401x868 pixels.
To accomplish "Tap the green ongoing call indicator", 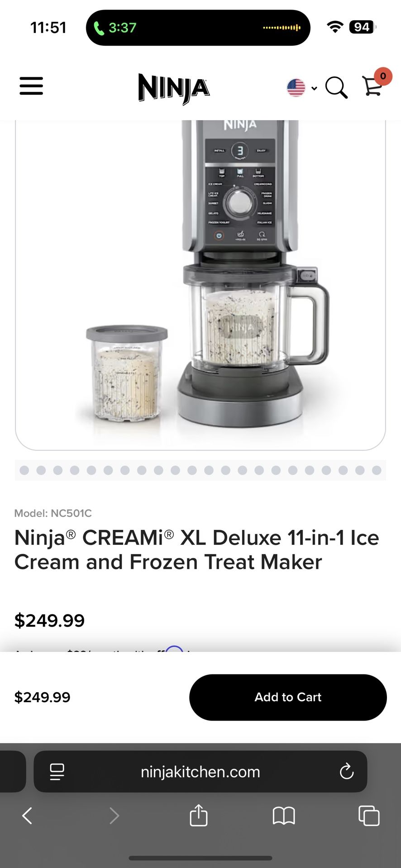I will pos(115,28).
